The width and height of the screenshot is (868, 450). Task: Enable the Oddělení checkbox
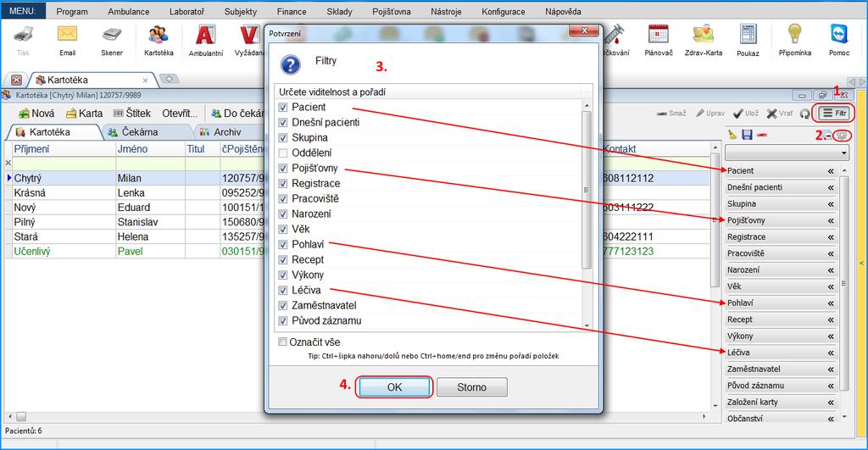pyautogui.click(x=283, y=153)
